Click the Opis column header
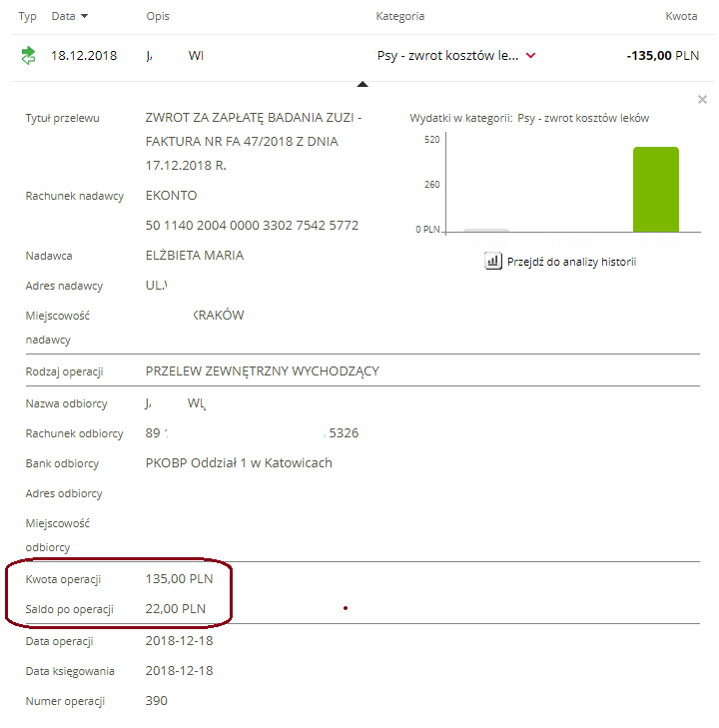719x728 pixels. tap(158, 16)
